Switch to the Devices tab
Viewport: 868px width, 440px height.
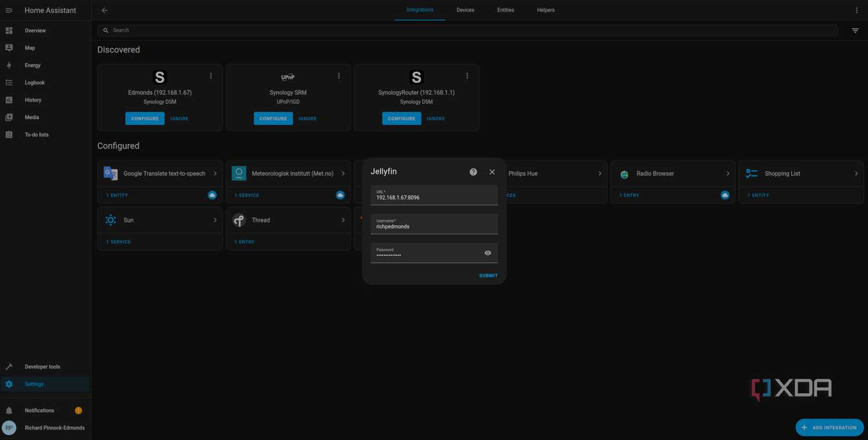click(465, 10)
